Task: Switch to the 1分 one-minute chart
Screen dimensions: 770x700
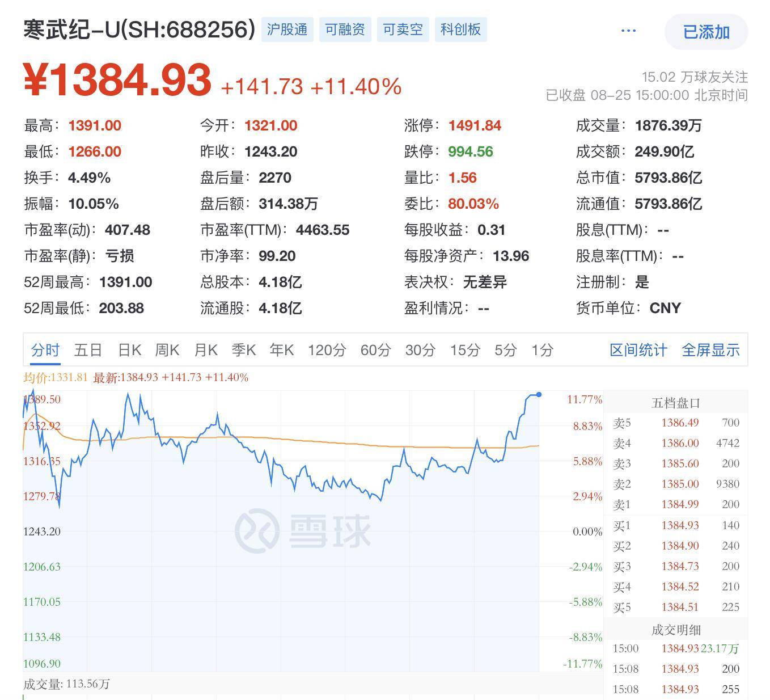Action: [x=541, y=350]
